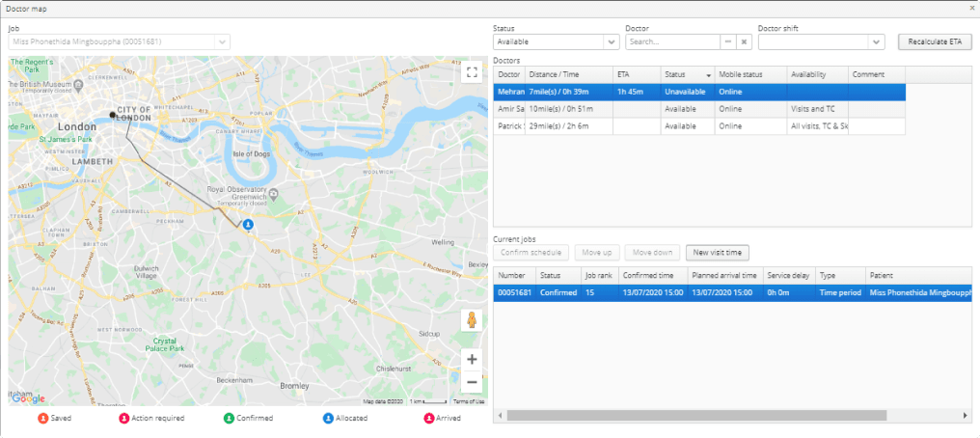Click the jobs table horizontal scrollbar

696,416
